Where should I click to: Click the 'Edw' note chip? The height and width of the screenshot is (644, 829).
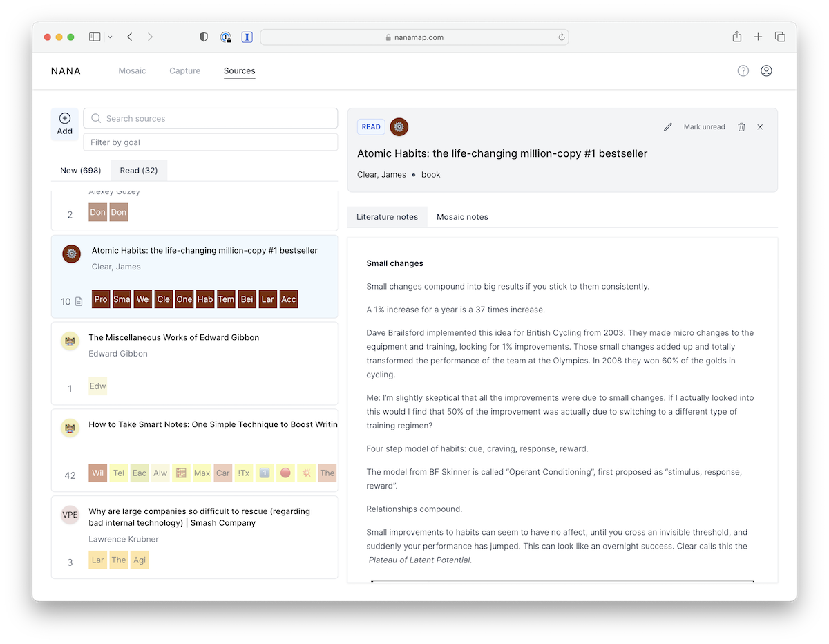[98, 386]
